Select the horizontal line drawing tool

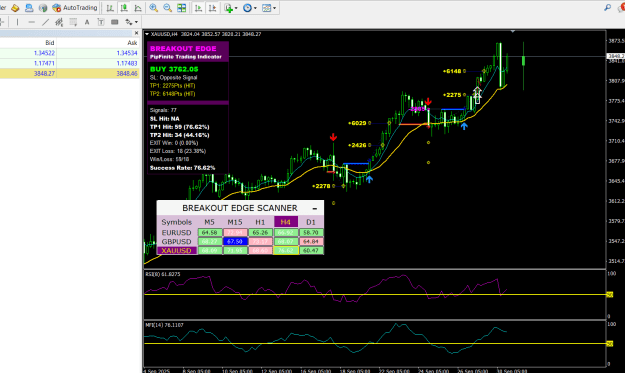pos(32,22)
